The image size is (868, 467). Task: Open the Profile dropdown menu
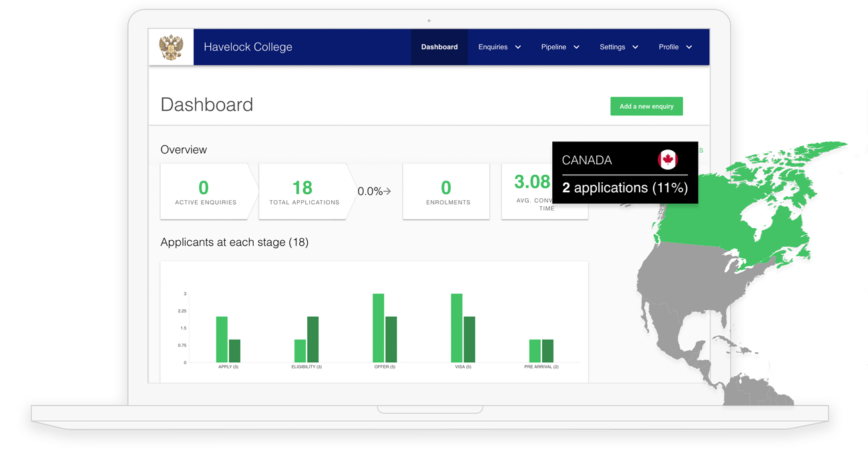[x=675, y=47]
